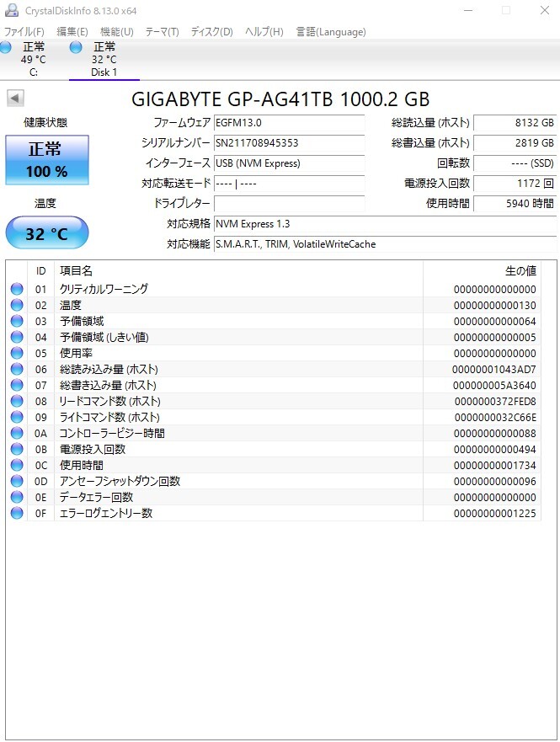
Task: Click the firmware field EGFM13.0
Action: 289,123
